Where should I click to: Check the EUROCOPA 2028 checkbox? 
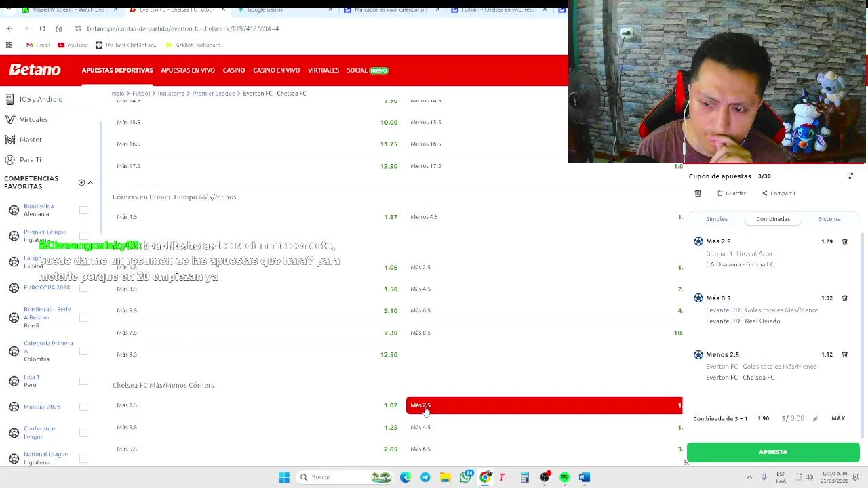tap(83, 287)
